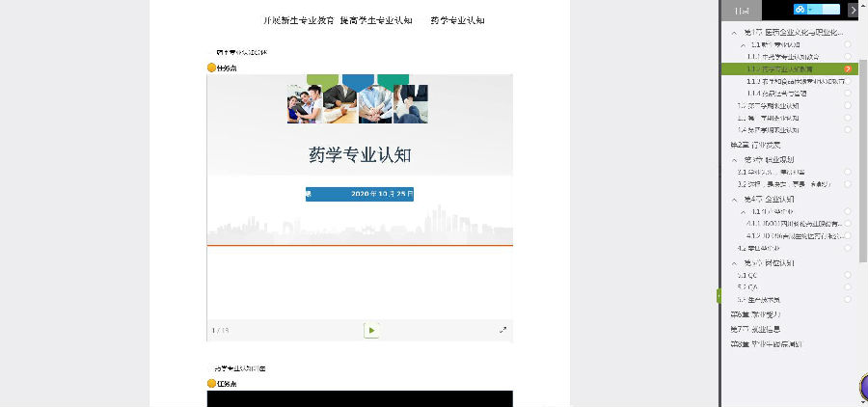Collapse section 4.1 subtree
Screen dimensions: 868x407
pos(744,211)
